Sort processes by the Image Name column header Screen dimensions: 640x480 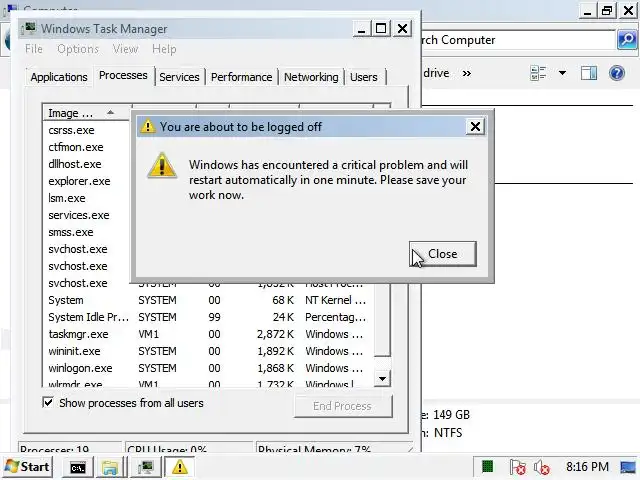[86, 113]
